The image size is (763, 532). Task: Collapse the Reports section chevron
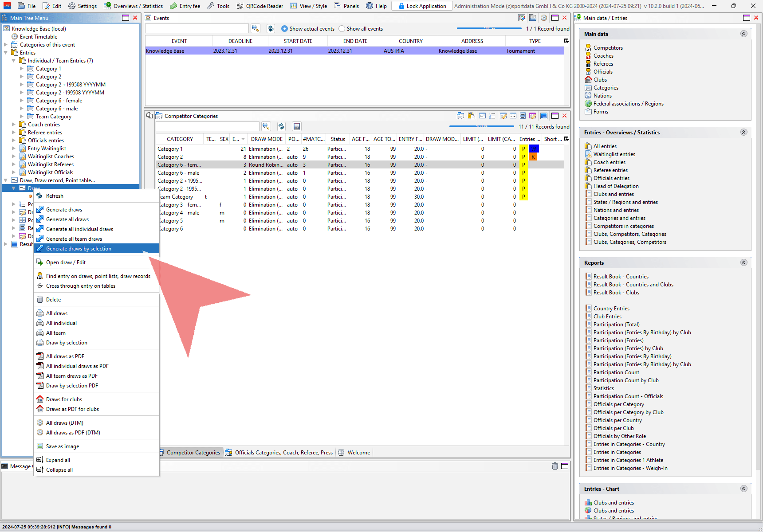pos(743,263)
